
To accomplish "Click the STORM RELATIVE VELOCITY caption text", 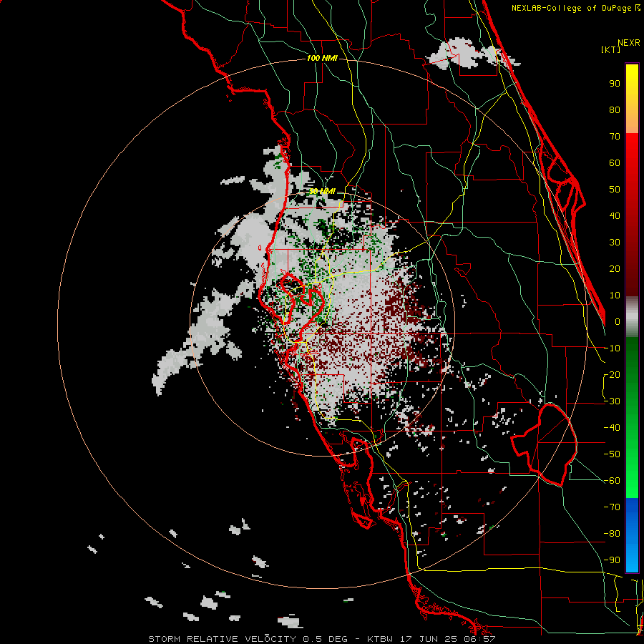I will [x=222, y=639].
